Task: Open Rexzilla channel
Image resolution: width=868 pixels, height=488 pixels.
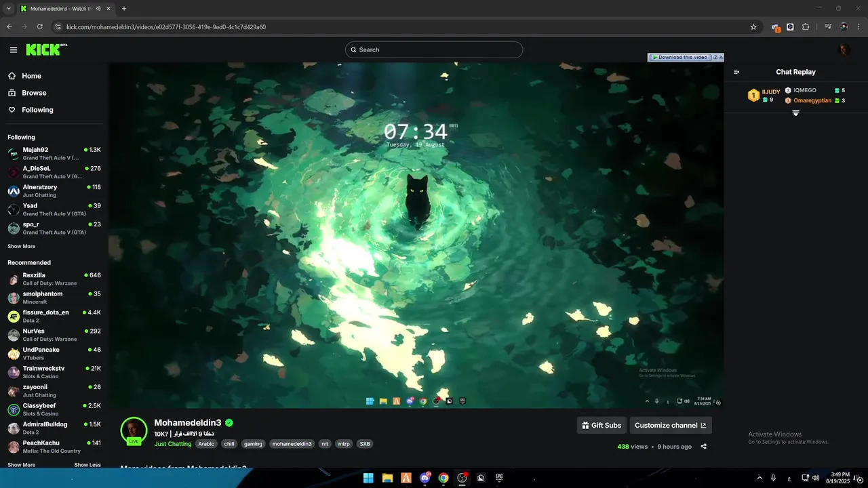Action: pyautogui.click(x=54, y=279)
